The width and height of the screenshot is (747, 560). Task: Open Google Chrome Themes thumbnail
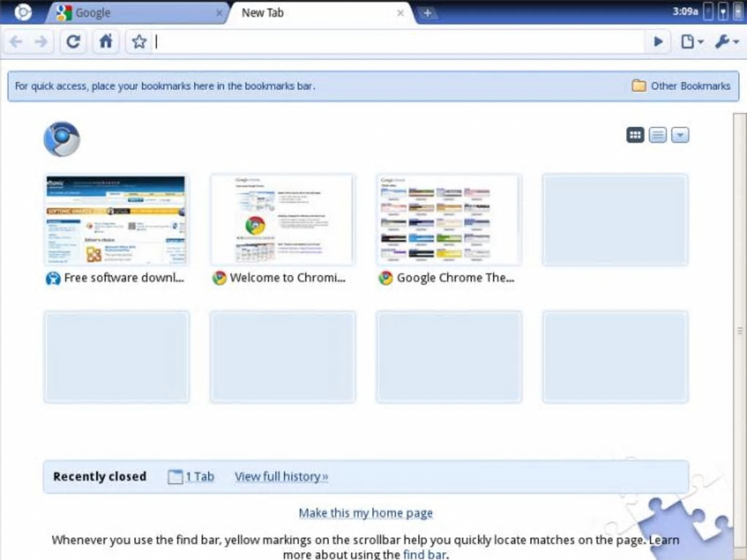(x=449, y=220)
